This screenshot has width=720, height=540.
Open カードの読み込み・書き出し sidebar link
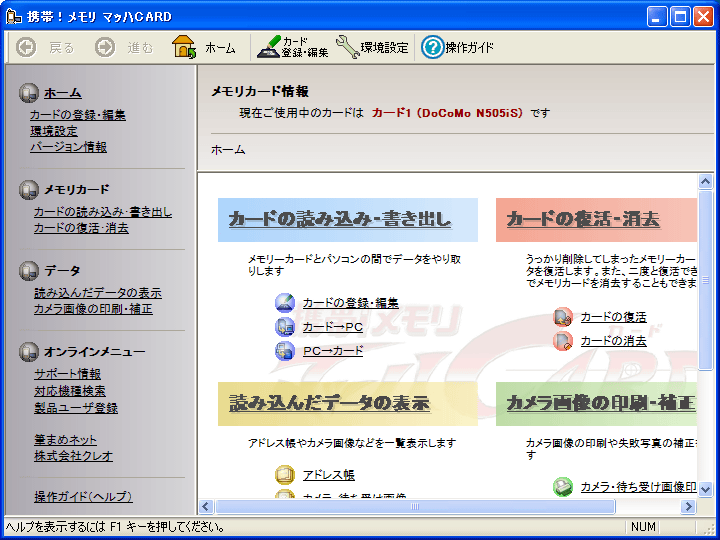click(102, 212)
